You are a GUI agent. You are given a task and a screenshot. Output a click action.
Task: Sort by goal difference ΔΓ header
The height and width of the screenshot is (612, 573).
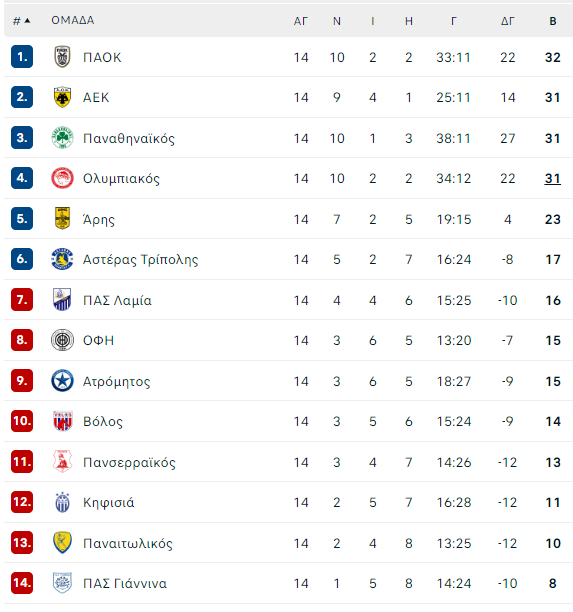coord(508,21)
